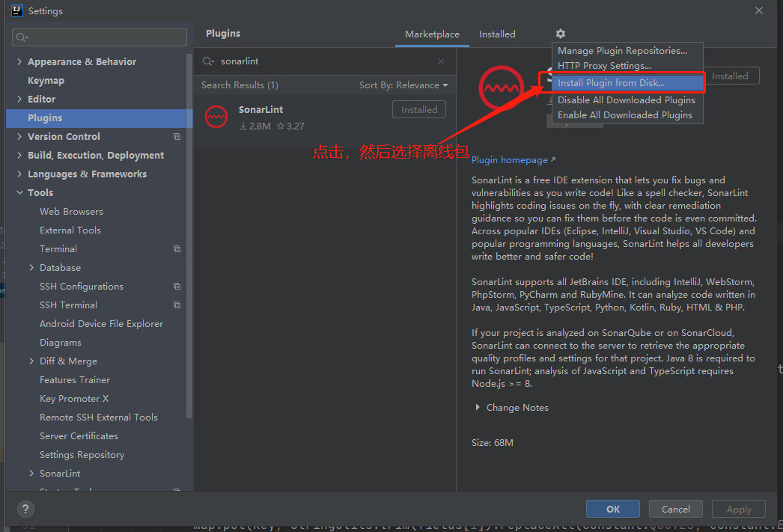Click the 'Search Results (1)' label
This screenshot has width=783, height=532.
tap(240, 85)
